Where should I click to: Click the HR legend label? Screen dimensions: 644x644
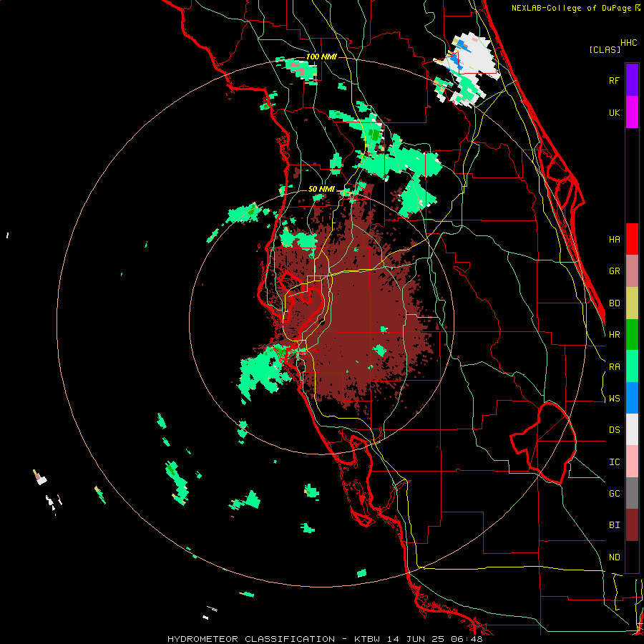click(614, 335)
